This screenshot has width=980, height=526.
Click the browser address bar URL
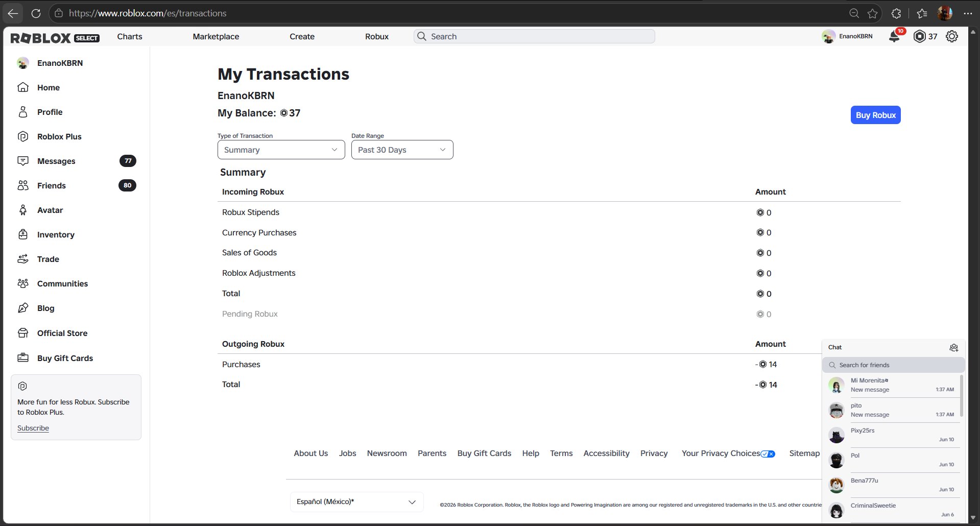pyautogui.click(x=148, y=13)
